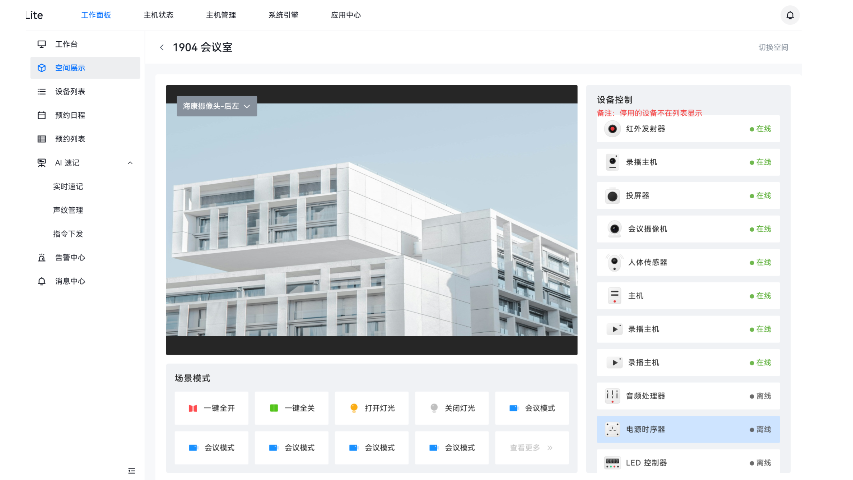The image size is (853, 480).
Task: Click the 预约列表 table icon in the sidebar
Action: coord(42,139)
